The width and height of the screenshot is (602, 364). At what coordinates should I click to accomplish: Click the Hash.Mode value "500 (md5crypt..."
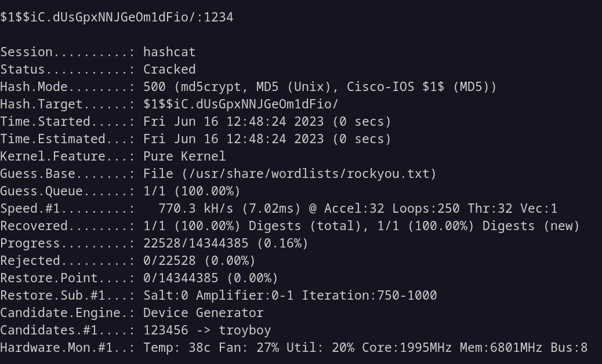pos(320,87)
